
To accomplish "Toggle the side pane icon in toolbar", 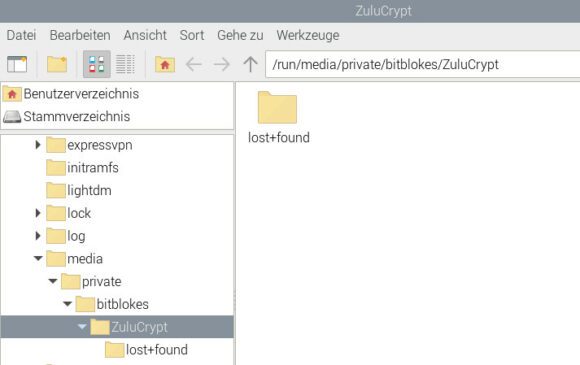I will tap(17, 64).
